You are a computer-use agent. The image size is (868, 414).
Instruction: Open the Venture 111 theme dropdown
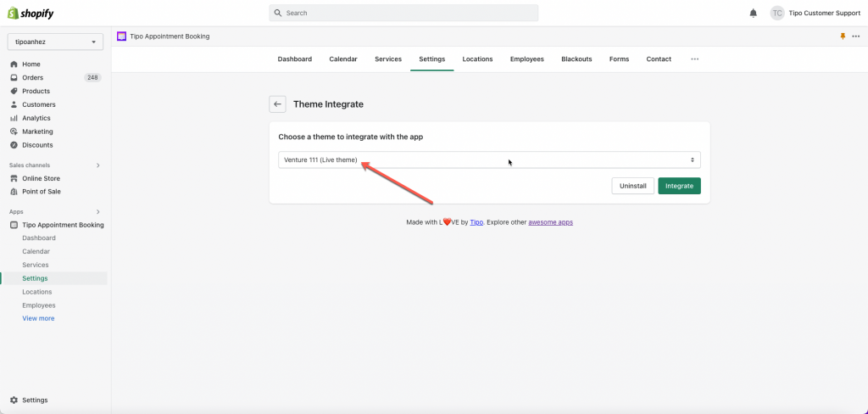tap(489, 160)
